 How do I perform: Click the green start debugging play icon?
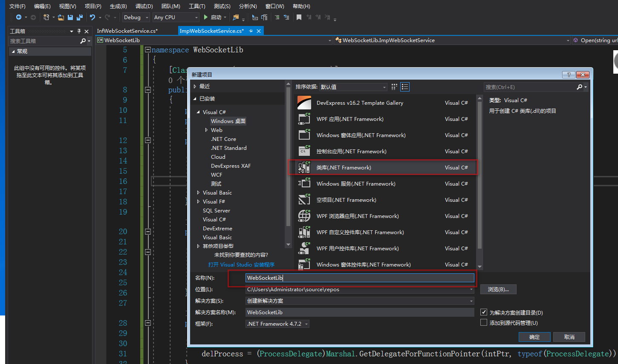206,17
